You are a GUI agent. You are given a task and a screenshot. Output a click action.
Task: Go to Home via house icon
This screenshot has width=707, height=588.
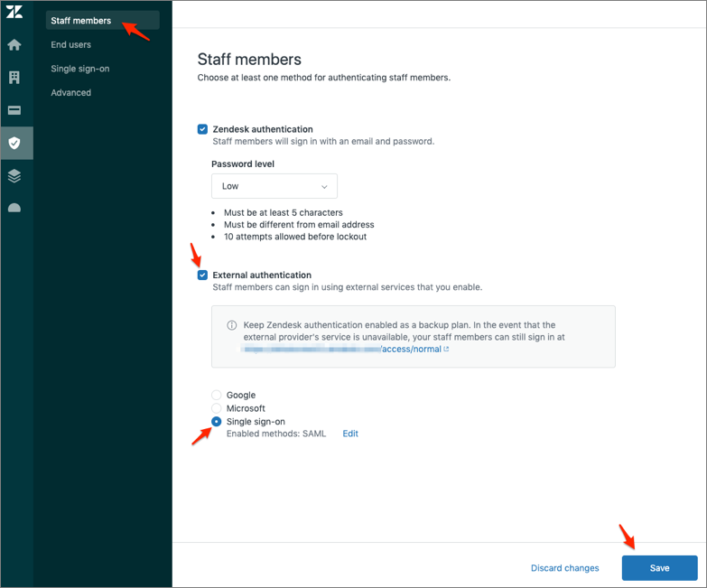coord(14,45)
